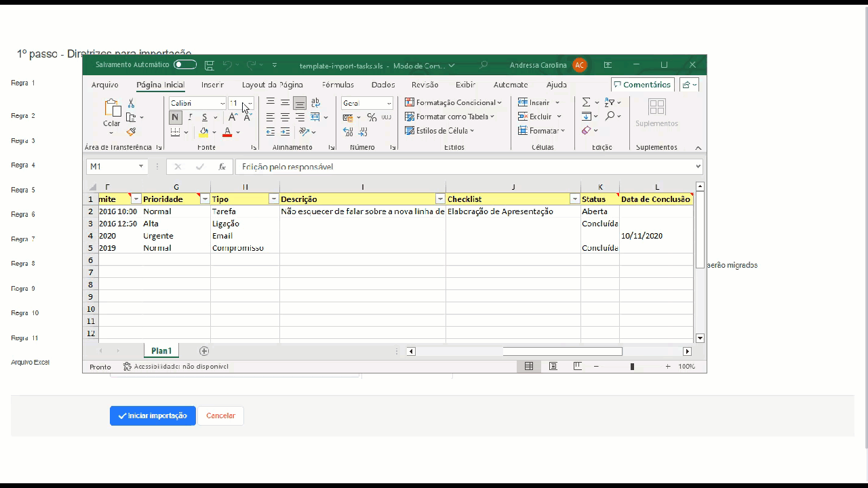Image resolution: width=868 pixels, height=488 pixels.
Task: Apply red font color A
Action: click(227, 132)
